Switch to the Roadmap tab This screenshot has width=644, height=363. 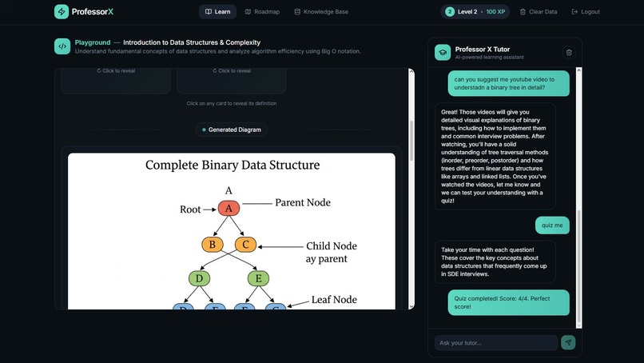tap(262, 11)
